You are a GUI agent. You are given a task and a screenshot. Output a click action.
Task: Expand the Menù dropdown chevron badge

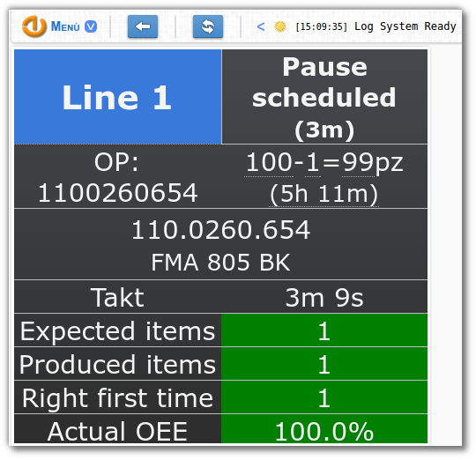[x=91, y=26]
